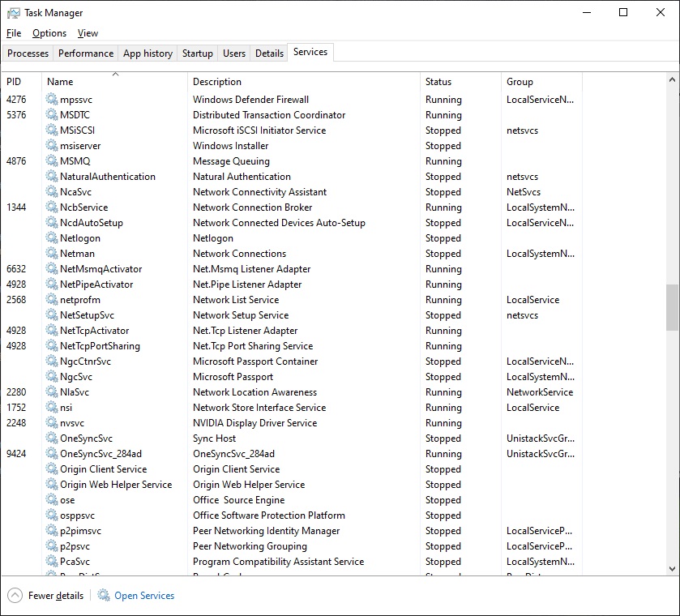The width and height of the screenshot is (680, 616).
Task: Click the gear icon beside NcaSvc
Action: pyautogui.click(x=52, y=191)
